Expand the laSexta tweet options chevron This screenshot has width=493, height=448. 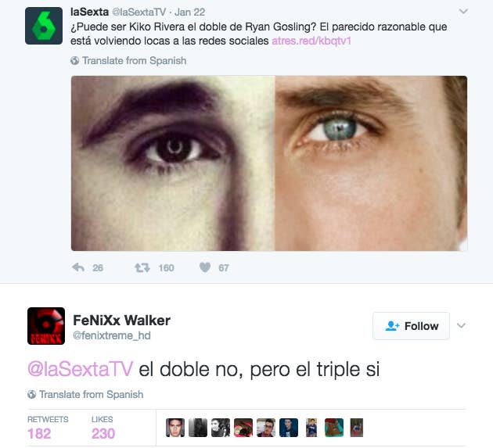[463, 12]
